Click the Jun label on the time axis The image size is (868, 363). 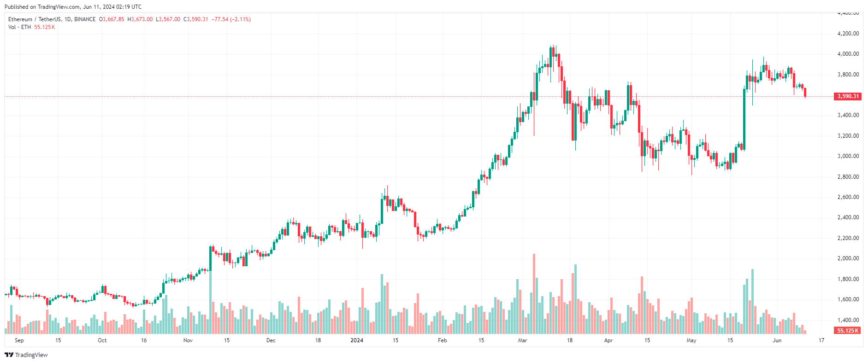[777, 340]
